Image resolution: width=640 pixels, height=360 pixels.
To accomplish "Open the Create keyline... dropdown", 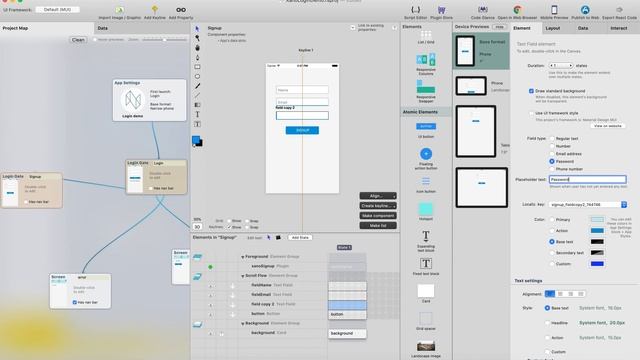I will coord(378,206).
